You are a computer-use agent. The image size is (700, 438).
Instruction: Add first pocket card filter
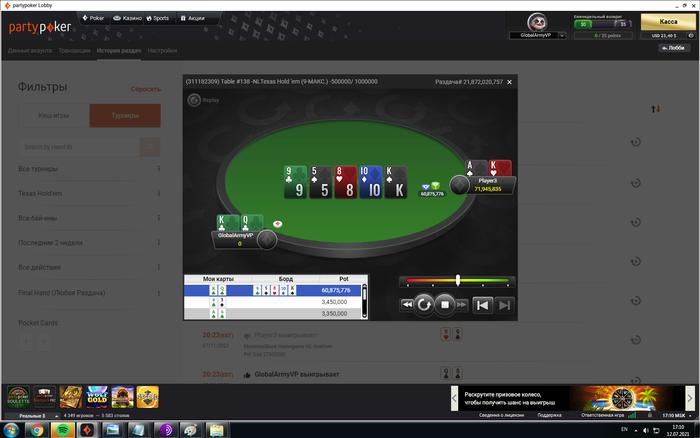(x=26, y=342)
